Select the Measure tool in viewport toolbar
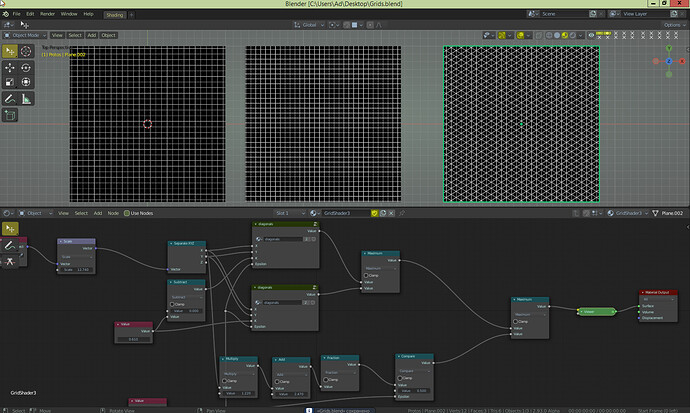The image size is (690, 413). click(x=26, y=99)
